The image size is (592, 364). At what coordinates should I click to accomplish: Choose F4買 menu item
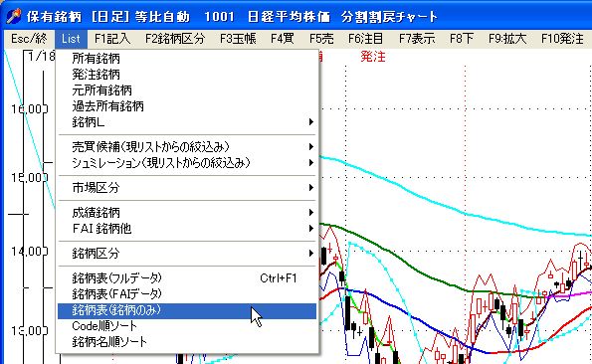(283, 39)
